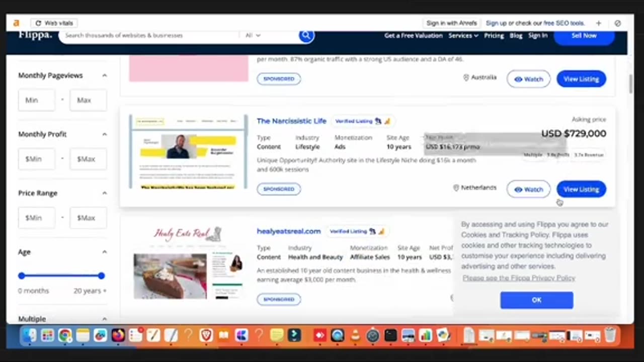Open Terminal from the dock
The image size is (644, 362).
[390, 335]
